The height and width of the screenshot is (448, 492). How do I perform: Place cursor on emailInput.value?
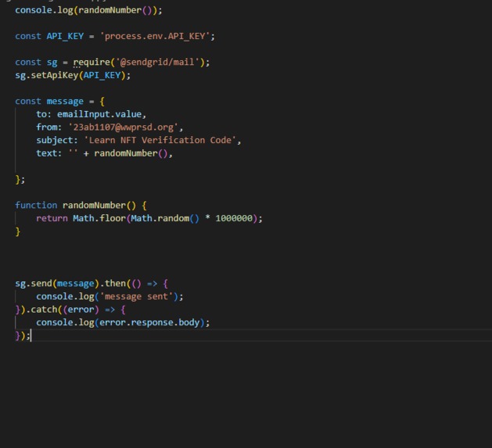click(x=99, y=114)
